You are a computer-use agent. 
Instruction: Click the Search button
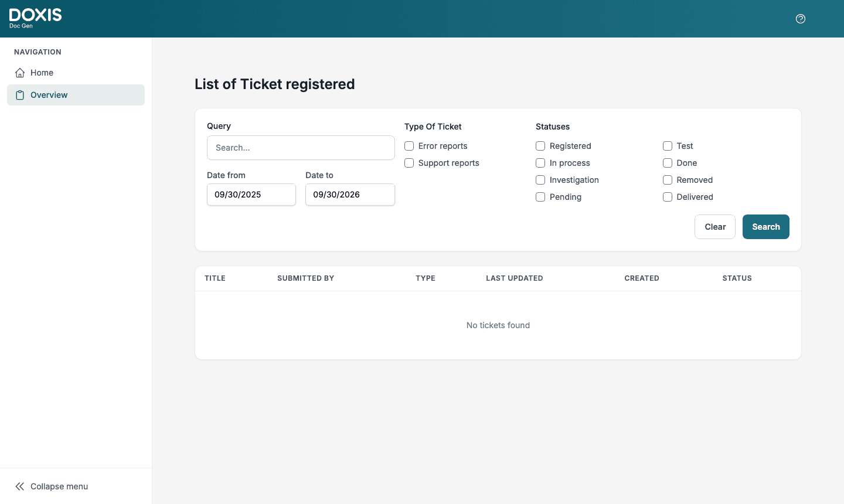coord(766,227)
